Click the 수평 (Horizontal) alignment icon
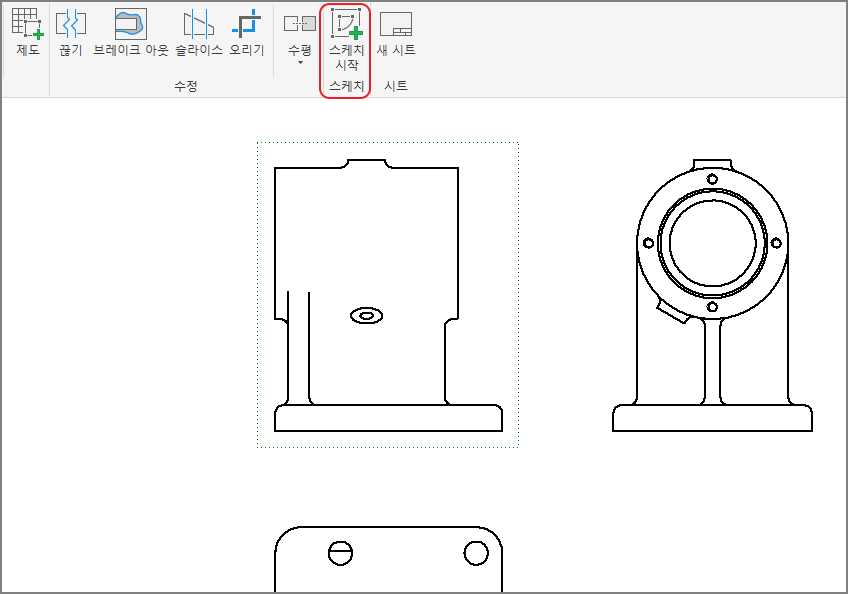The image size is (848, 594). tap(300, 24)
